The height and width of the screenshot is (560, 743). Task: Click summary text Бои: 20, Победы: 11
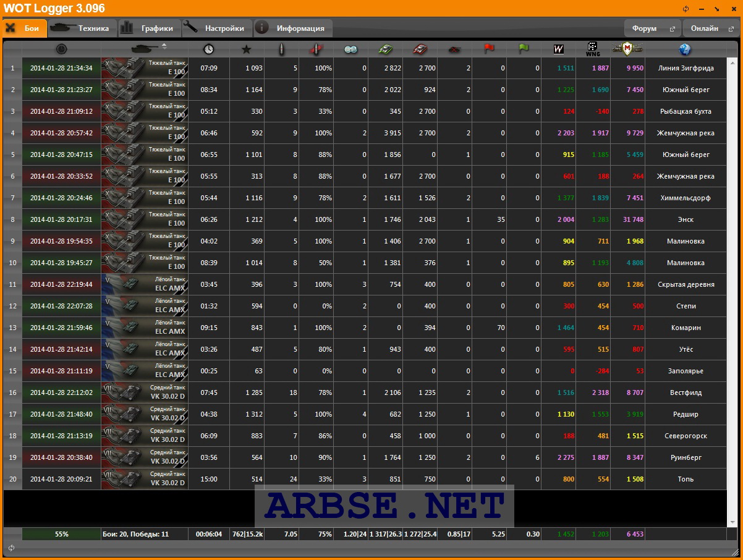pos(135,534)
